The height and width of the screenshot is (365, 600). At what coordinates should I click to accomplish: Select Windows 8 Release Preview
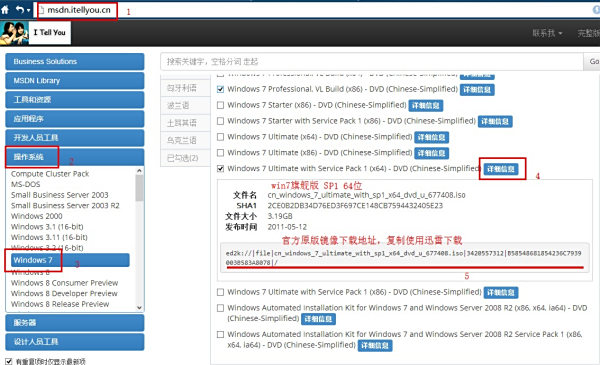[x=60, y=304]
